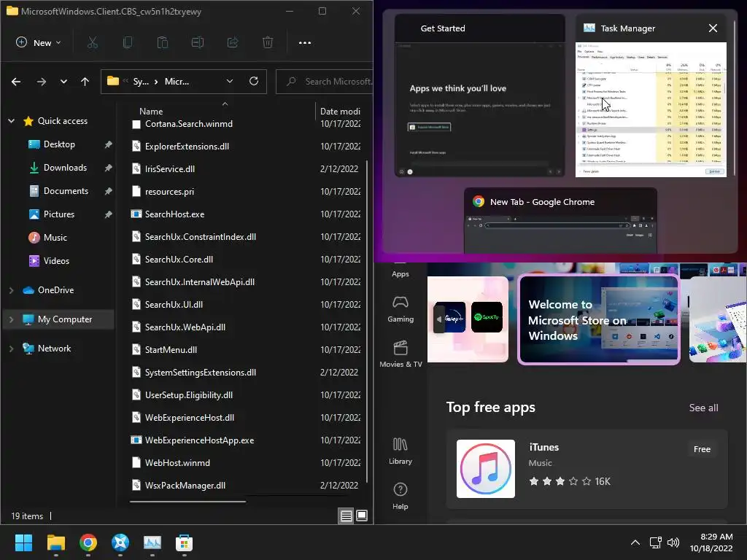
Task: Show hidden icons in system tray
Action: click(x=635, y=542)
